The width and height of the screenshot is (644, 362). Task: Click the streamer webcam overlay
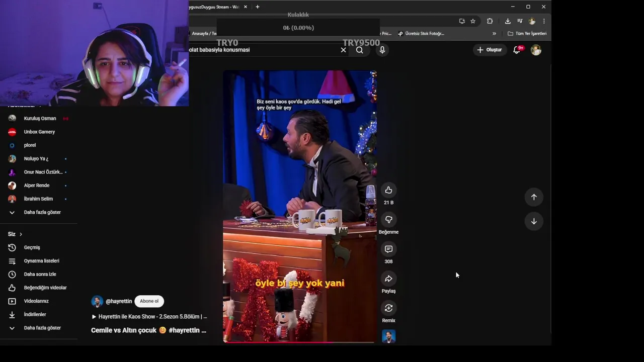(94, 53)
